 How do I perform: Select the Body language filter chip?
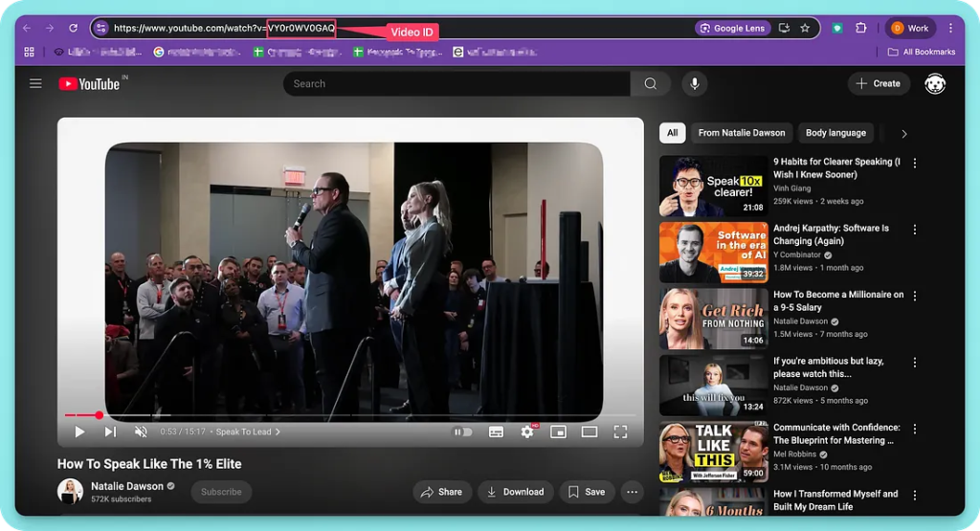click(x=835, y=133)
